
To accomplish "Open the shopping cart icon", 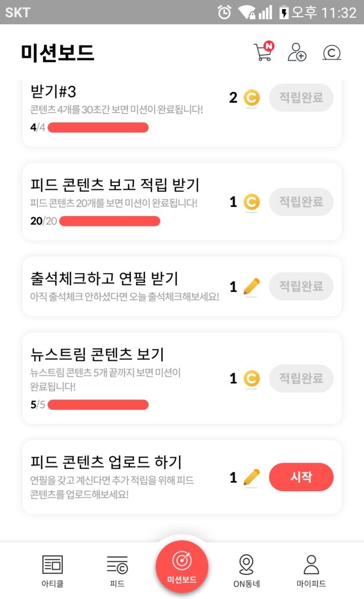I will tap(264, 52).
